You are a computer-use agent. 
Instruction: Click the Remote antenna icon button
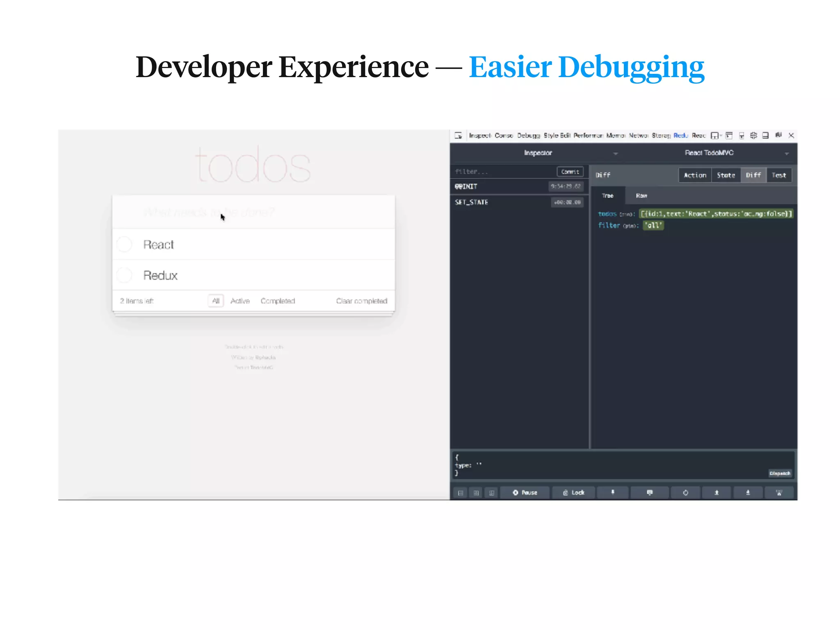[x=779, y=493]
